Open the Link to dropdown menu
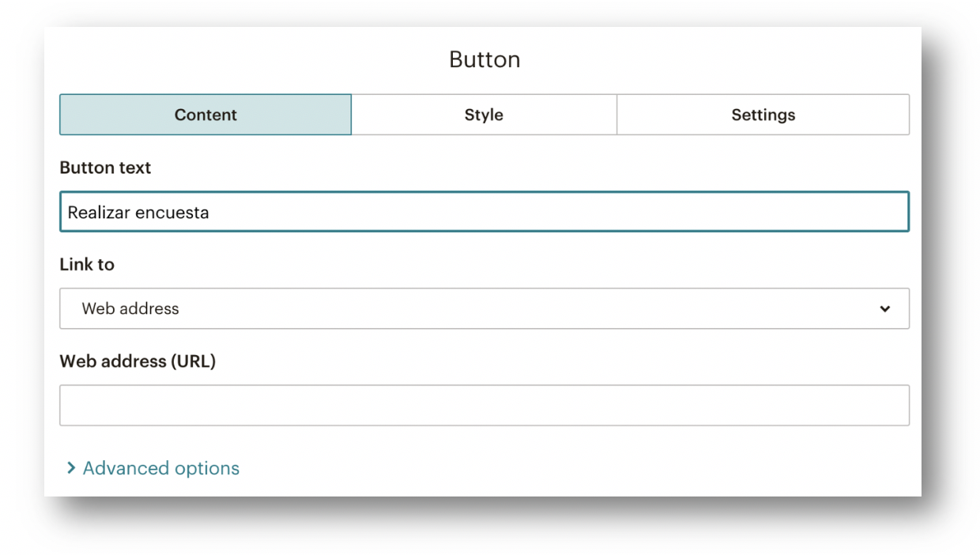Image resolution: width=980 pixels, height=555 pixels. 484,308
